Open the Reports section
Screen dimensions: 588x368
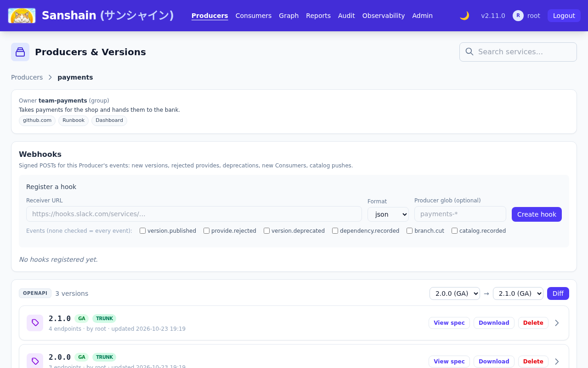(x=318, y=16)
